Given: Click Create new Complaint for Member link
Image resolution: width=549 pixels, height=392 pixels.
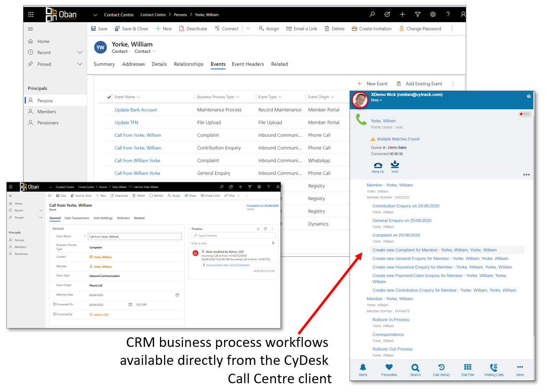Looking at the screenshot, I should pos(435,250).
